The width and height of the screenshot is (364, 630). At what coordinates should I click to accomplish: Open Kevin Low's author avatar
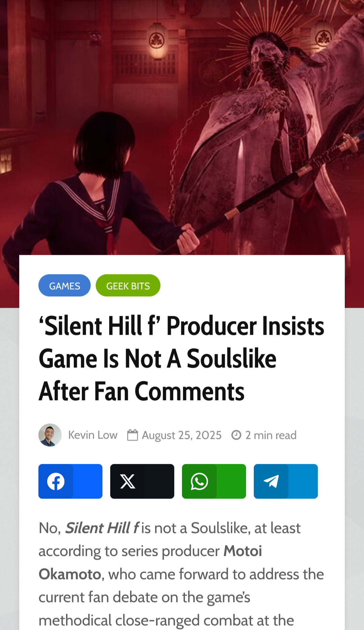(50, 435)
